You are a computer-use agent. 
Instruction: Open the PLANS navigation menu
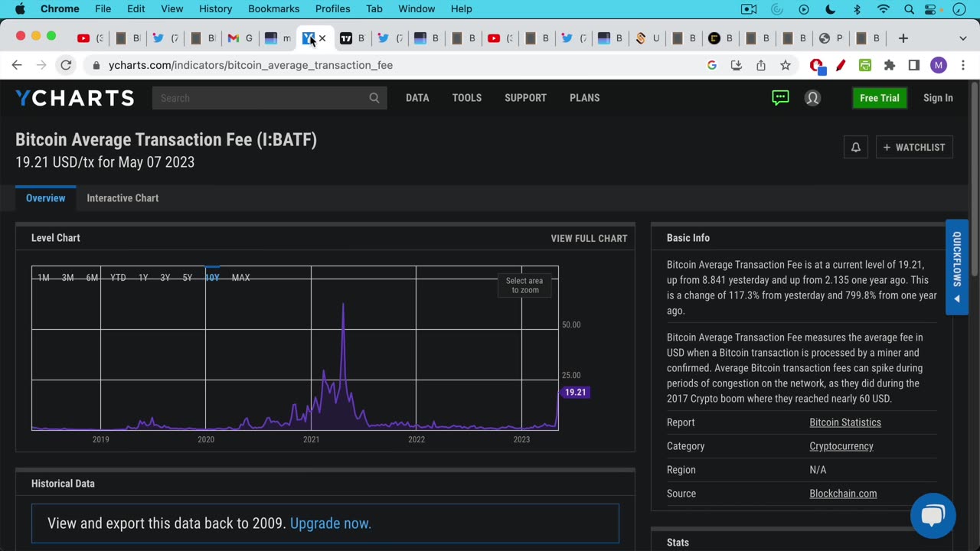(x=585, y=98)
